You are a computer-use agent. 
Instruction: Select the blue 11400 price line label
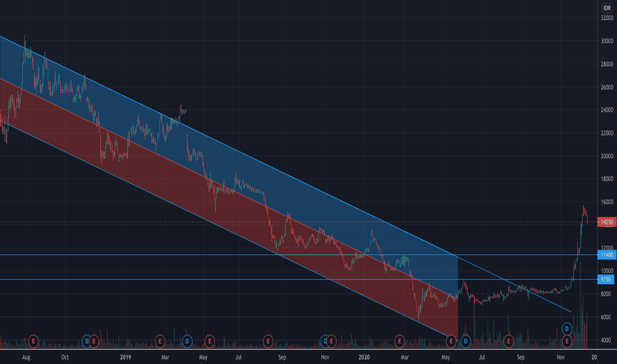(x=606, y=255)
